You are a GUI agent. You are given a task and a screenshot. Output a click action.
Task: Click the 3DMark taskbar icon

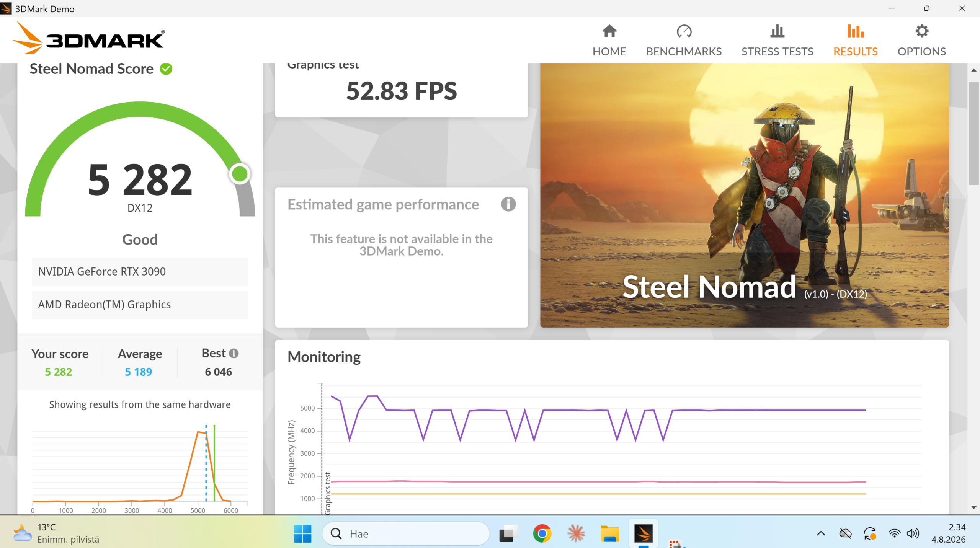(643, 533)
